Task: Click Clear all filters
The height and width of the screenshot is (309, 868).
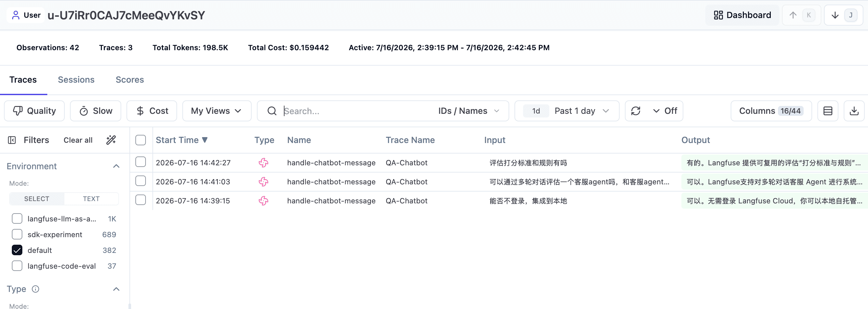Action: (78, 140)
